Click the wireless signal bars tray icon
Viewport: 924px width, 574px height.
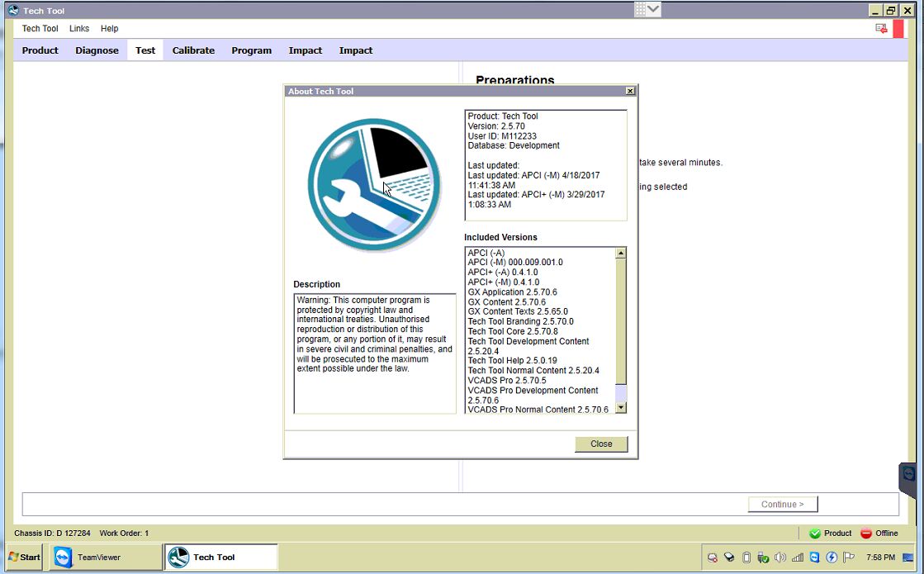(798, 557)
